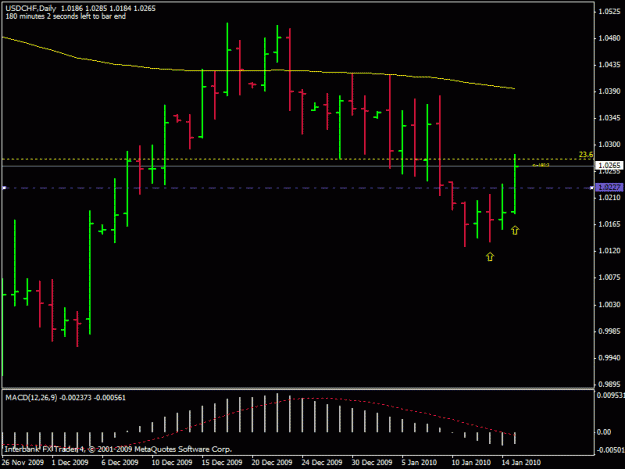Select the 23.6 Fibonacci level label

click(x=586, y=155)
